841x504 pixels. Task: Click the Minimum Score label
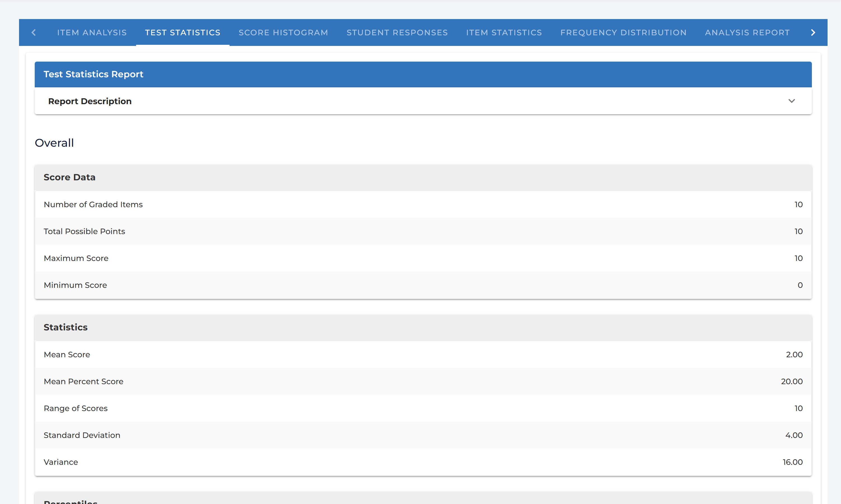[75, 285]
